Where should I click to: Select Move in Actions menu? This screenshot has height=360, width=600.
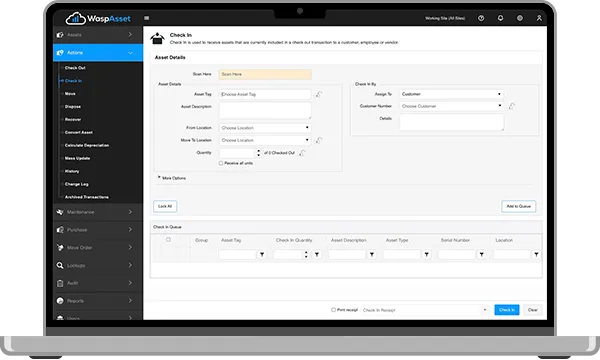[x=70, y=94]
